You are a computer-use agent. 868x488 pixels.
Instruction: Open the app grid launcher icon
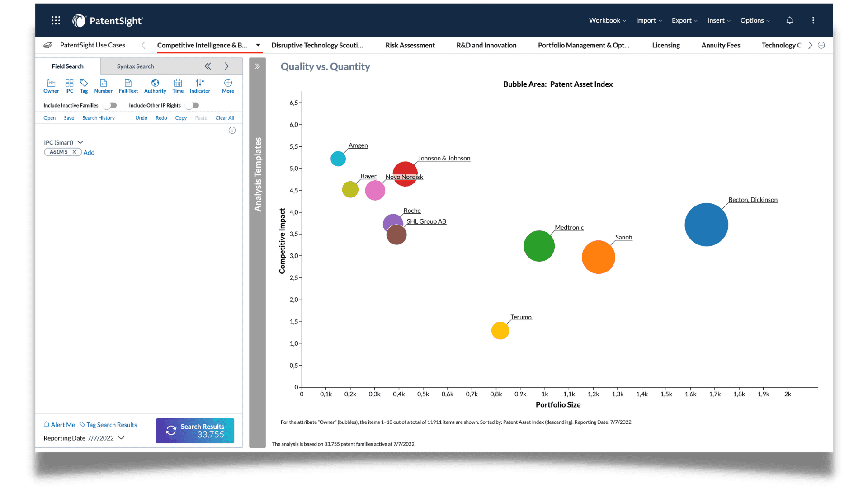tap(56, 20)
